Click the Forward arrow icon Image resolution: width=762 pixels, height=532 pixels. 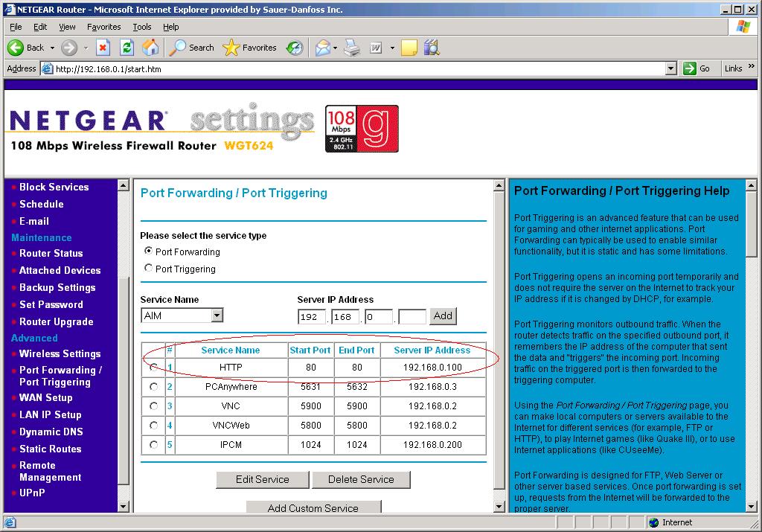tap(69, 48)
